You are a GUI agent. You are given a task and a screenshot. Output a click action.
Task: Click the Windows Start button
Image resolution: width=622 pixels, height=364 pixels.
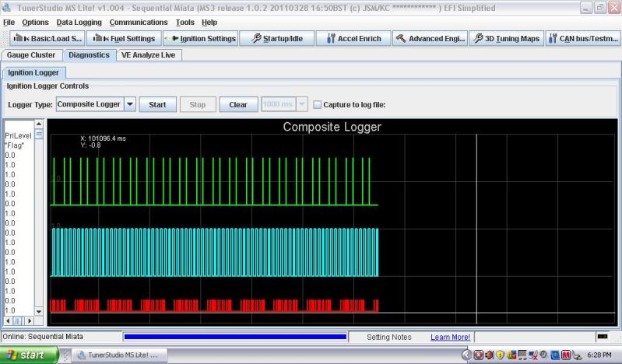29,355
